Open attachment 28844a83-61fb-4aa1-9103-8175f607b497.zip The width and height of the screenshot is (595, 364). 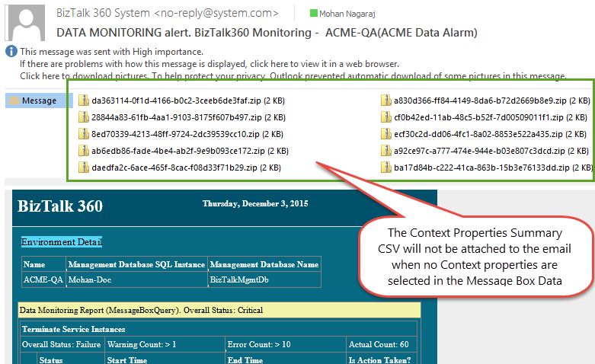[189, 117]
